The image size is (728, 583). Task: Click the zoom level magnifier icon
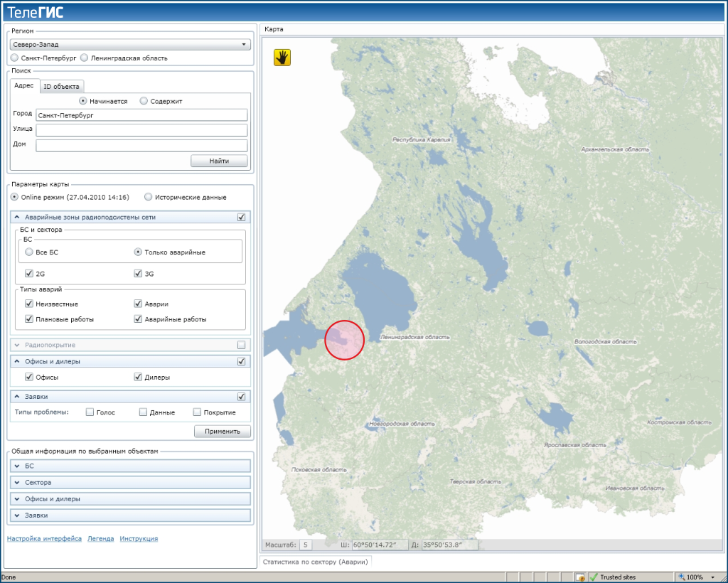(x=681, y=577)
